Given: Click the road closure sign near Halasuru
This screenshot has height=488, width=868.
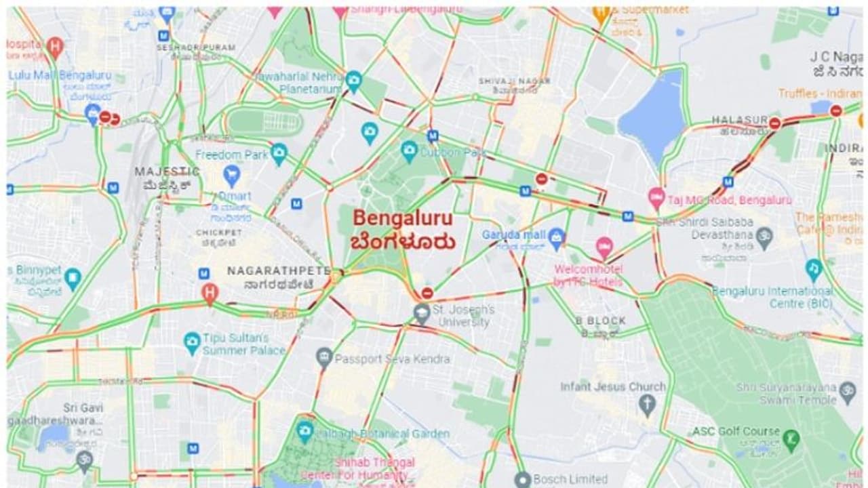Looking at the screenshot, I should pos(775,123).
